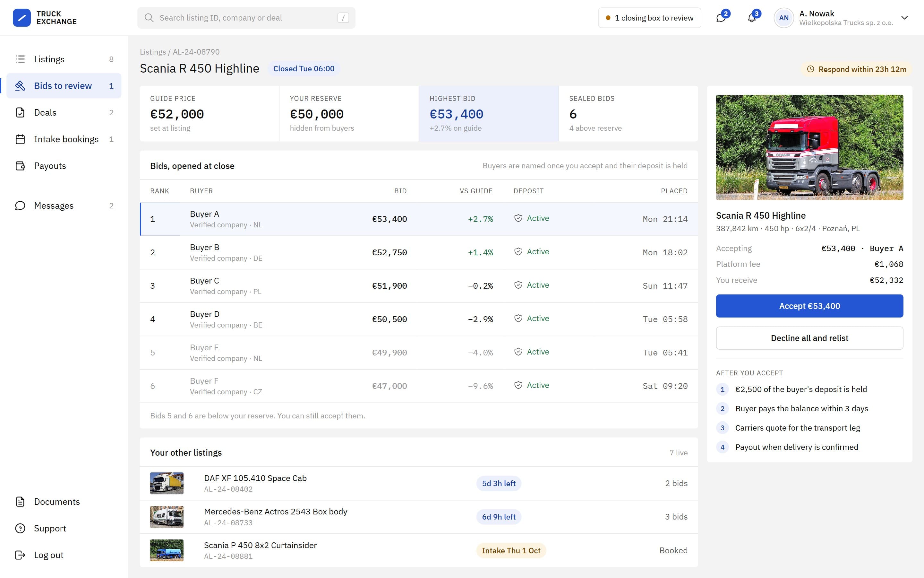Click the clock icon in the Respond within badge
The image size is (924, 578).
click(x=810, y=69)
